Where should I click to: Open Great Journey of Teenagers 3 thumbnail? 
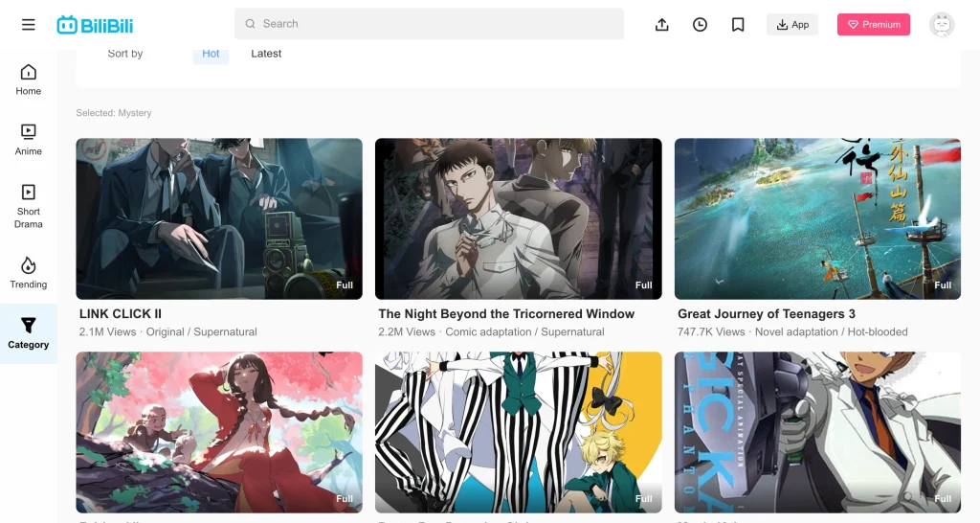tap(817, 219)
